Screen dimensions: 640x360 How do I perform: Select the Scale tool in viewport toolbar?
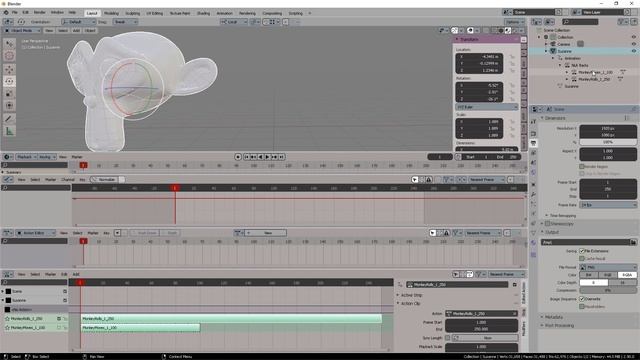pos(9,93)
